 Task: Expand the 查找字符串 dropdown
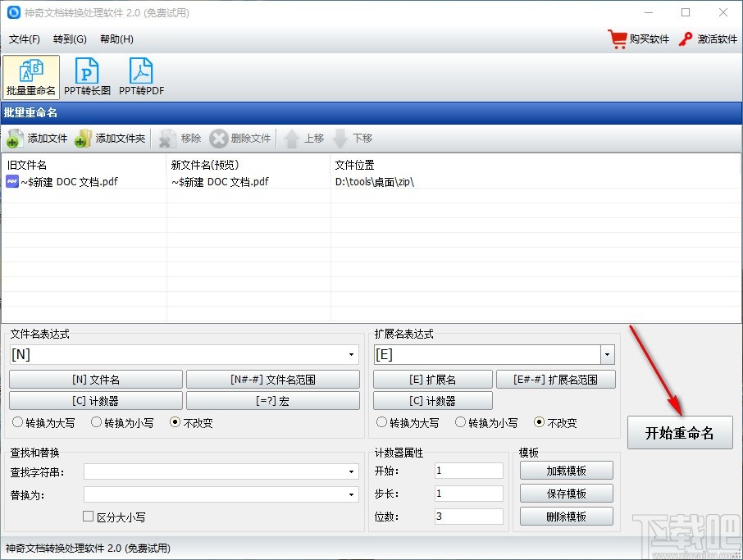(351, 471)
